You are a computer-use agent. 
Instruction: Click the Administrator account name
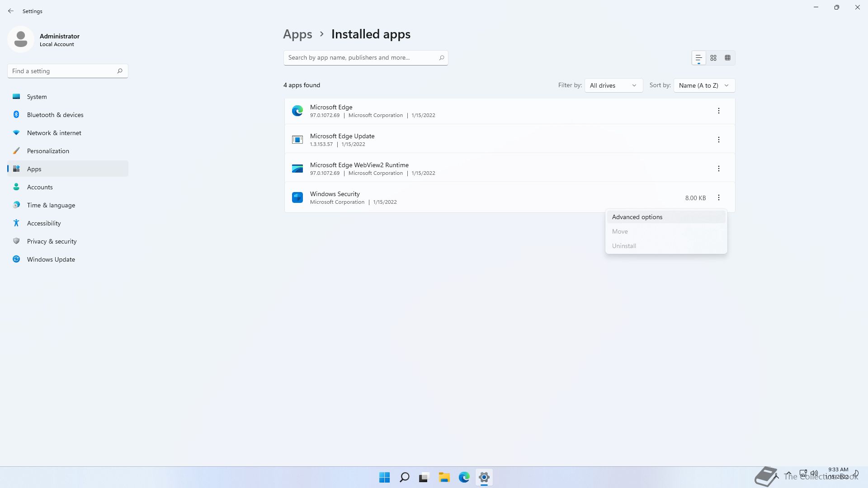tap(60, 36)
